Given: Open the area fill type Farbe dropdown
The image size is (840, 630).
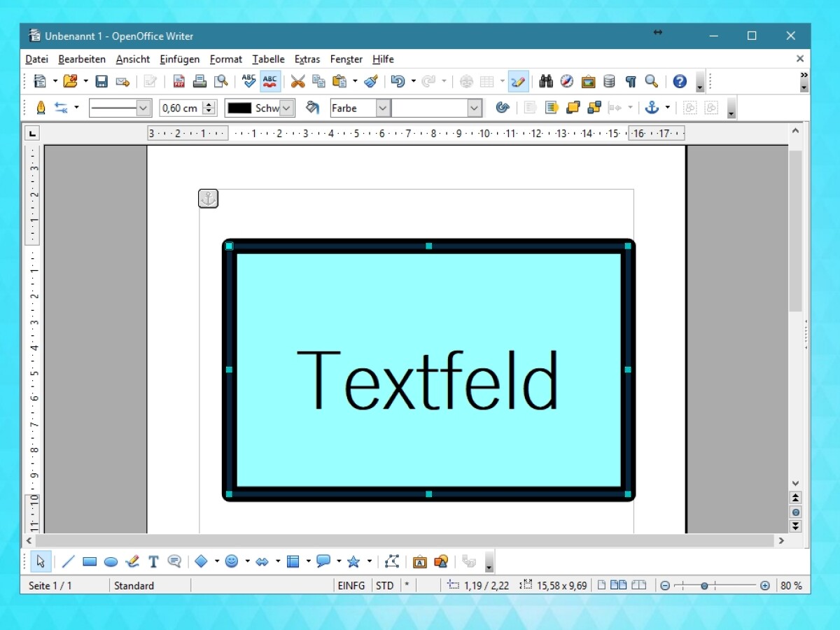Looking at the screenshot, I should (x=382, y=108).
